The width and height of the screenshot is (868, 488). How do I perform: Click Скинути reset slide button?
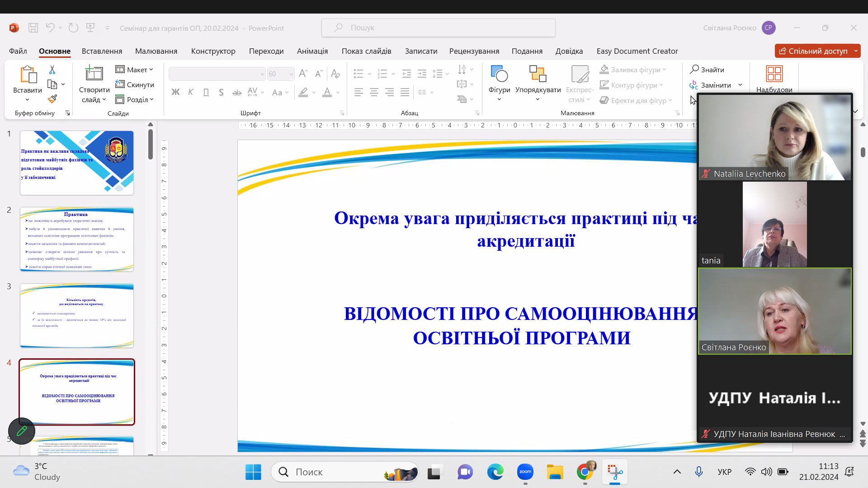[x=135, y=84]
